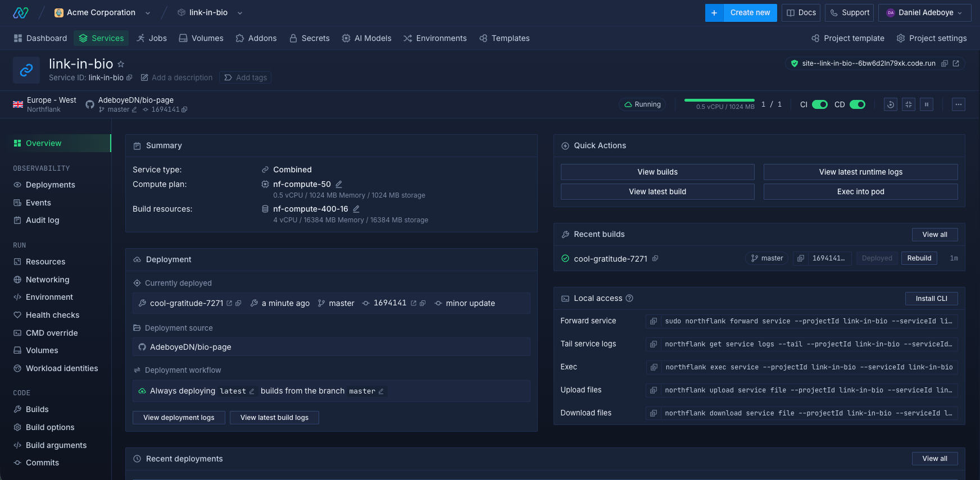Copy the Forward service CLI command
Screen dimensions: 980x480
(654, 321)
